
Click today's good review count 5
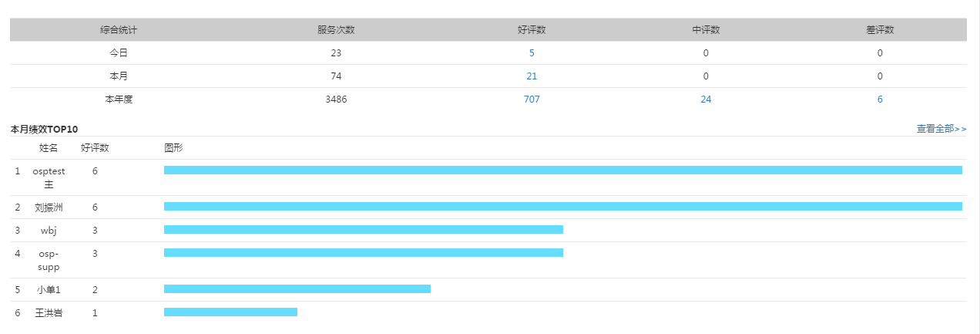click(x=532, y=53)
